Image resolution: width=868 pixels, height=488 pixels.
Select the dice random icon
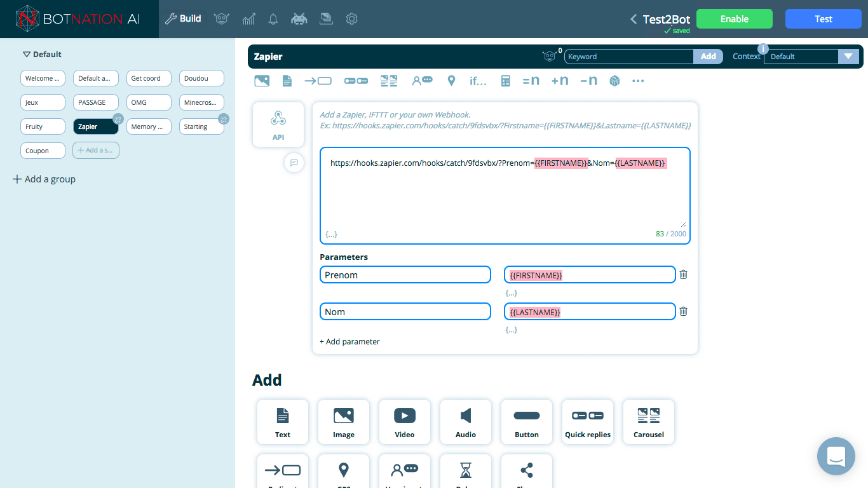click(614, 81)
